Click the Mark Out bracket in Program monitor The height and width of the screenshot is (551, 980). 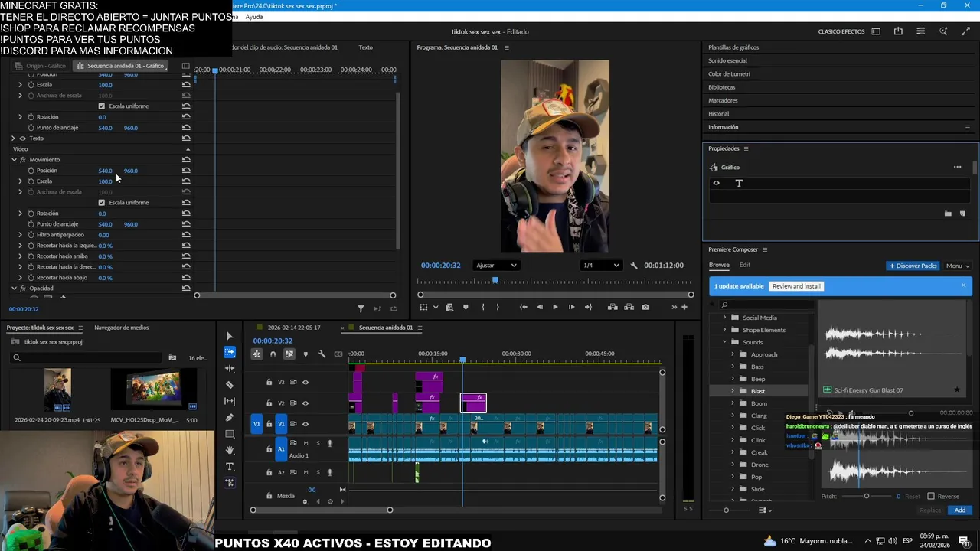(x=498, y=307)
